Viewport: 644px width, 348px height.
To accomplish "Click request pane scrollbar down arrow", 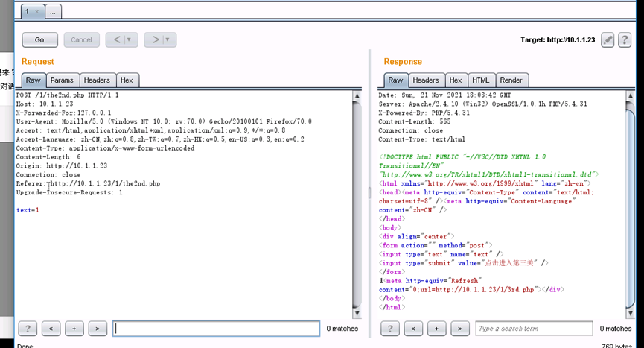I will (357, 314).
